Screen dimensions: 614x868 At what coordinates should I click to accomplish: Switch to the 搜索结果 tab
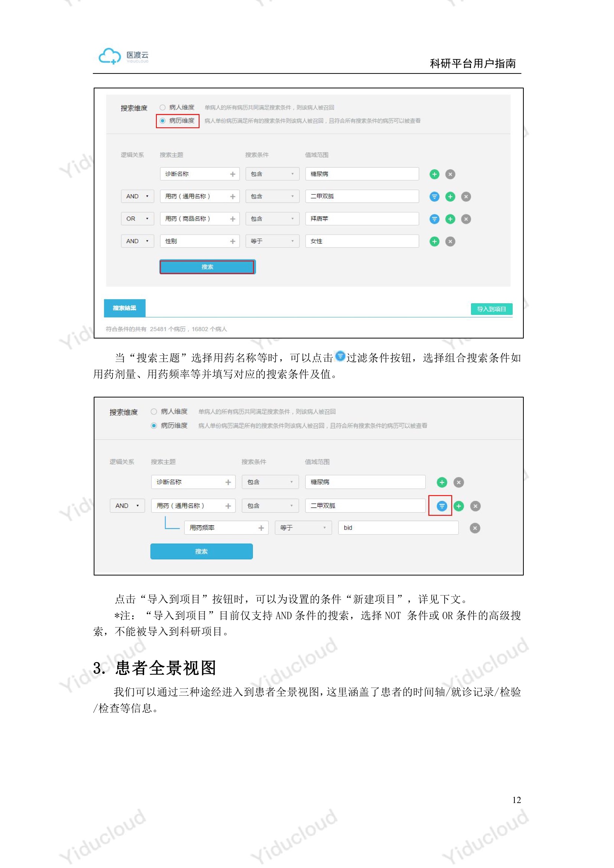tap(124, 308)
